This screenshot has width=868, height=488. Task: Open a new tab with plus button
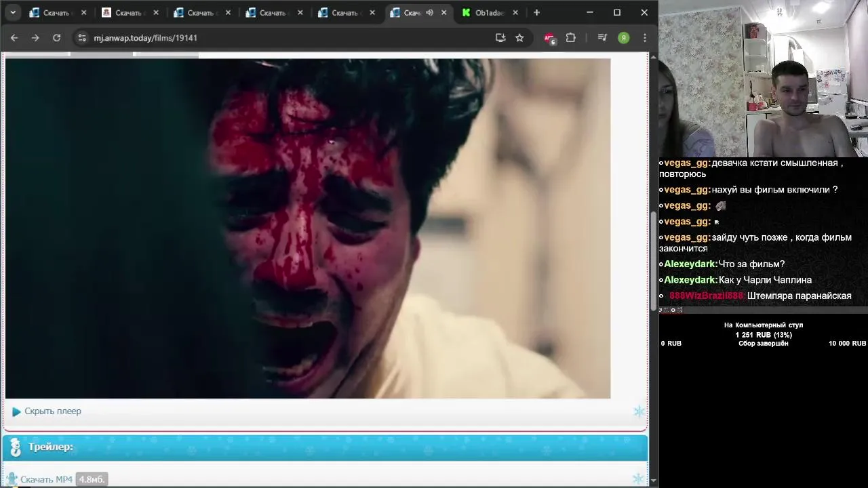point(536,12)
